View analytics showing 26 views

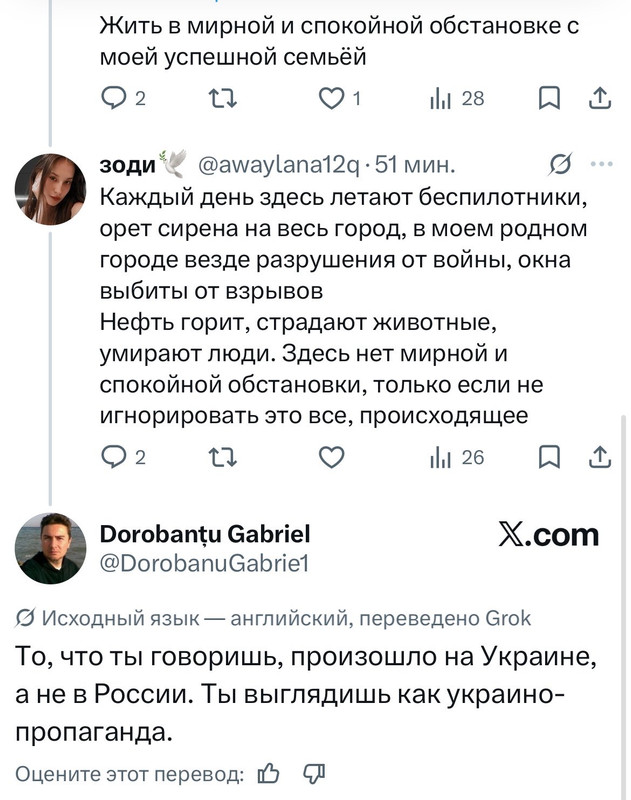click(457, 457)
